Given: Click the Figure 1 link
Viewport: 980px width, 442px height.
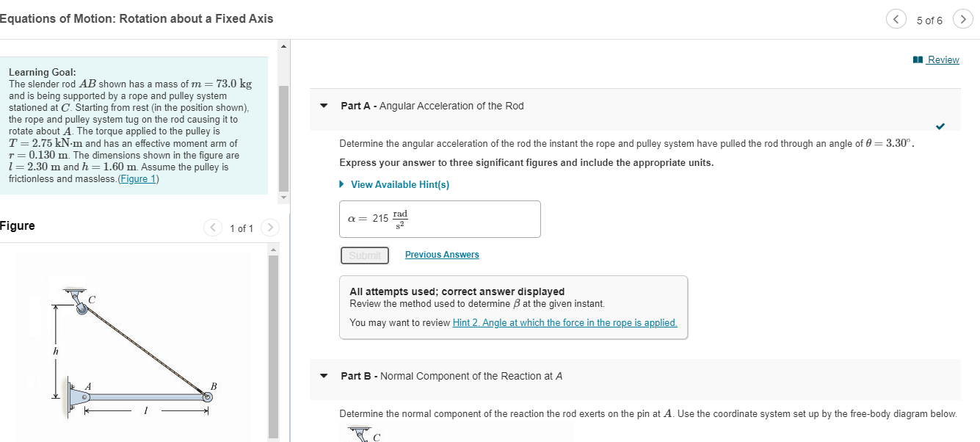Looking at the screenshot, I should point(138,178).
